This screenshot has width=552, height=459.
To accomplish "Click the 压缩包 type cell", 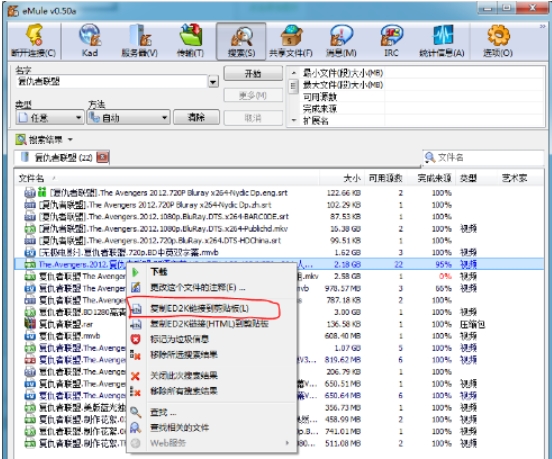I will click(x=472, y=324).
